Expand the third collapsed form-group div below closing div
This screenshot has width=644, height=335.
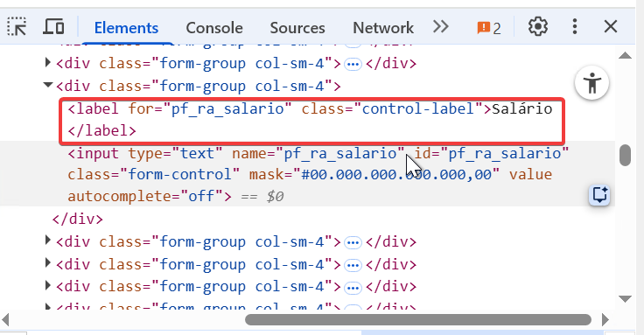[47, 285]
